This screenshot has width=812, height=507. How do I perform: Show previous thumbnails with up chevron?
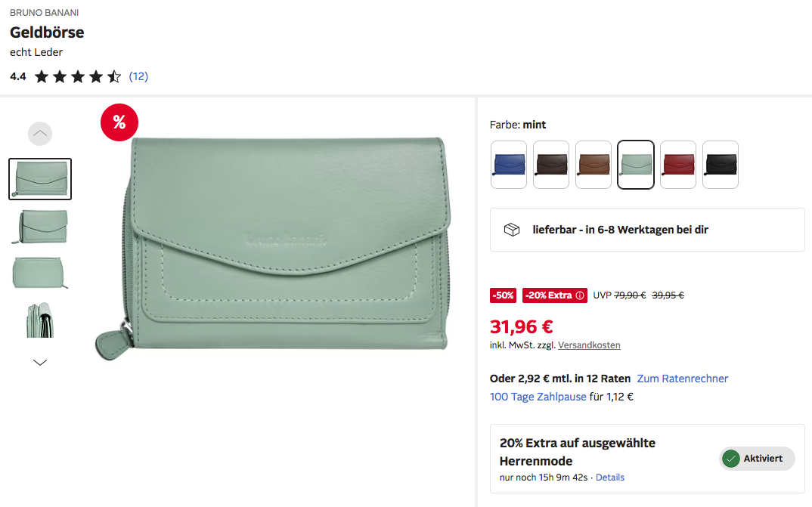(40, 134)
